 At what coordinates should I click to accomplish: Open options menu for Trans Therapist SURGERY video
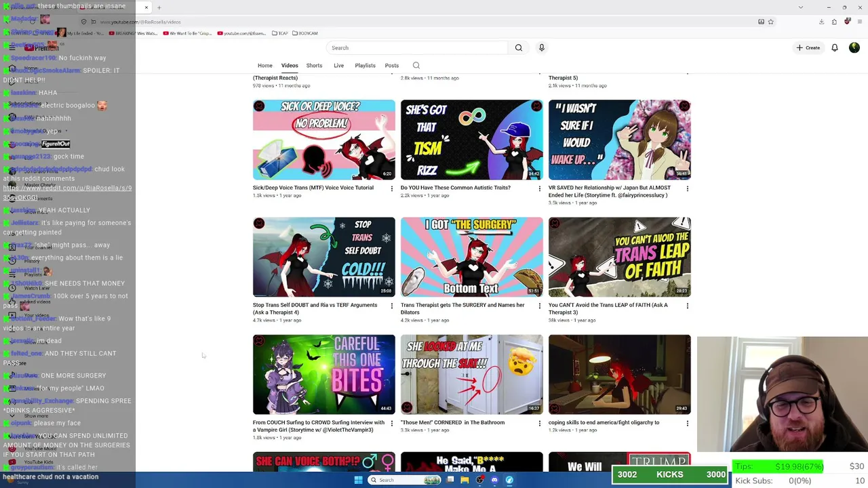pos(540,306)
